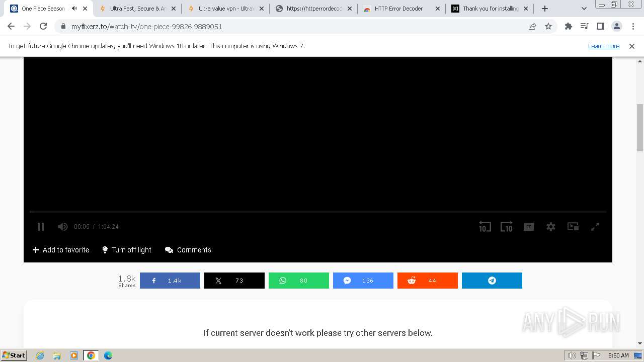Toggle Turn off light mode
This screenshot has width=644, height=362.
[x=127, y=250]
